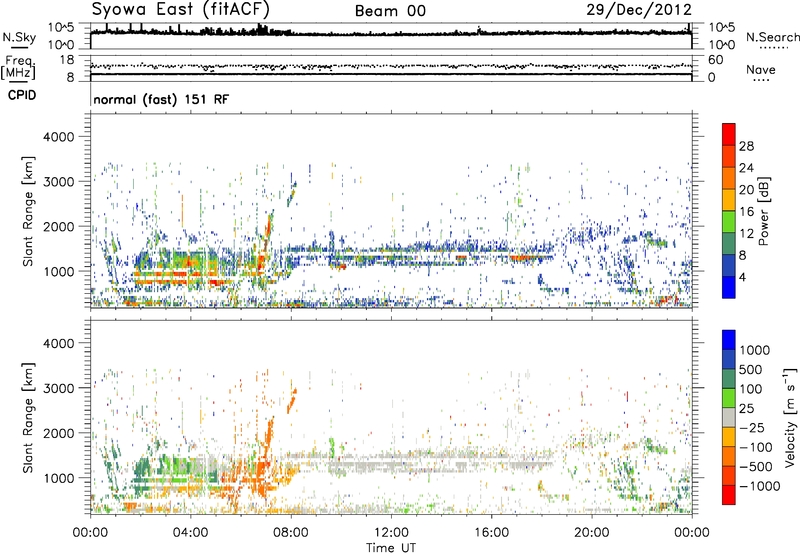Click the date '29/Dec/2012'

[639, 9]
